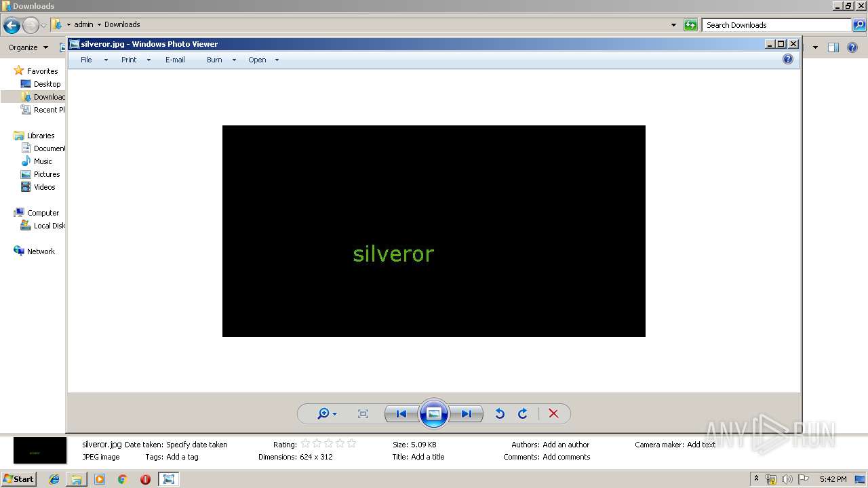Image resolution: width=868 pixels, height=488 pixels.
Task: Click the silveror.jpg thumbnail in the details pane
Action: 40,451
